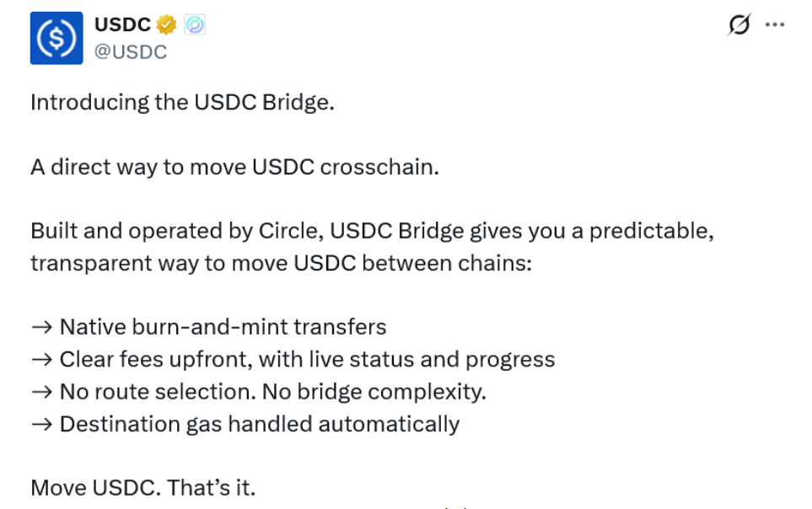Open the USDC display name link
Viewport: 812px width, 509px height.
122,25
